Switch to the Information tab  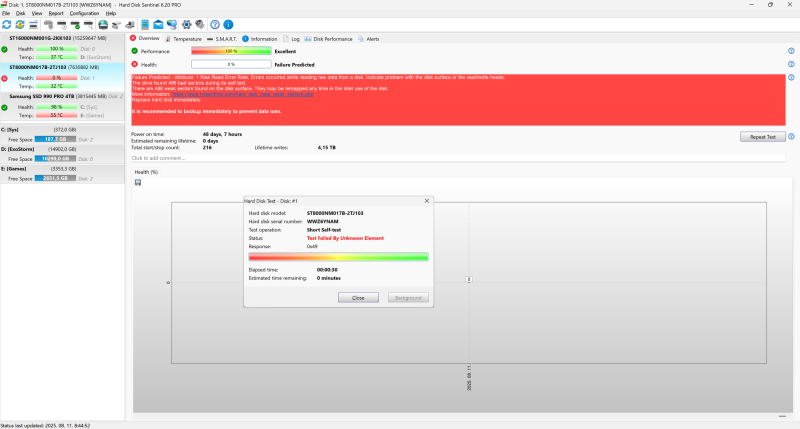(x=260, y=39)
